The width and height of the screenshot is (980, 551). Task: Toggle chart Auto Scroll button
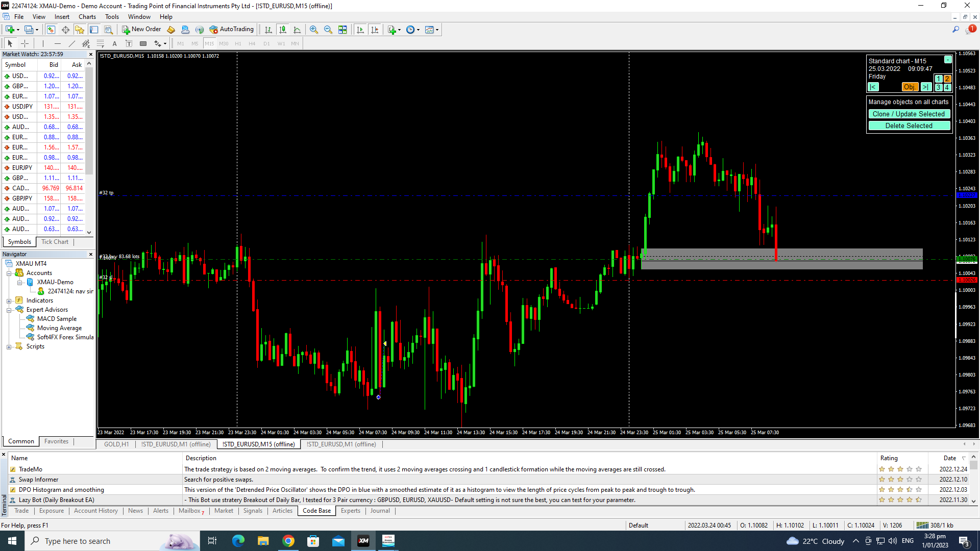point(360,30)
